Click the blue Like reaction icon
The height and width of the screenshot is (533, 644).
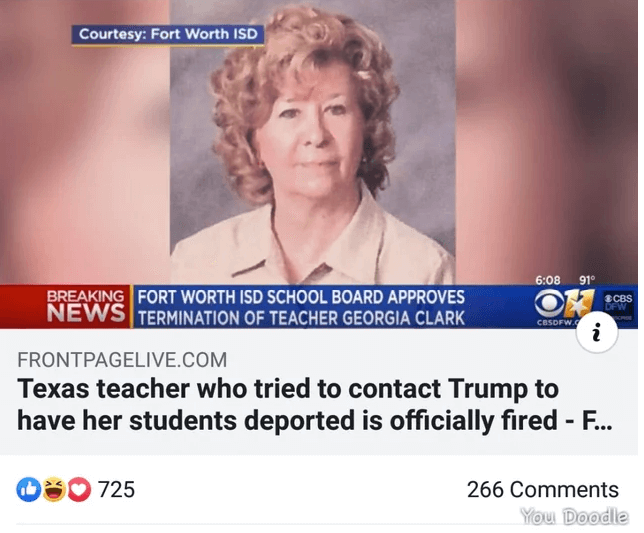point(28,489)
